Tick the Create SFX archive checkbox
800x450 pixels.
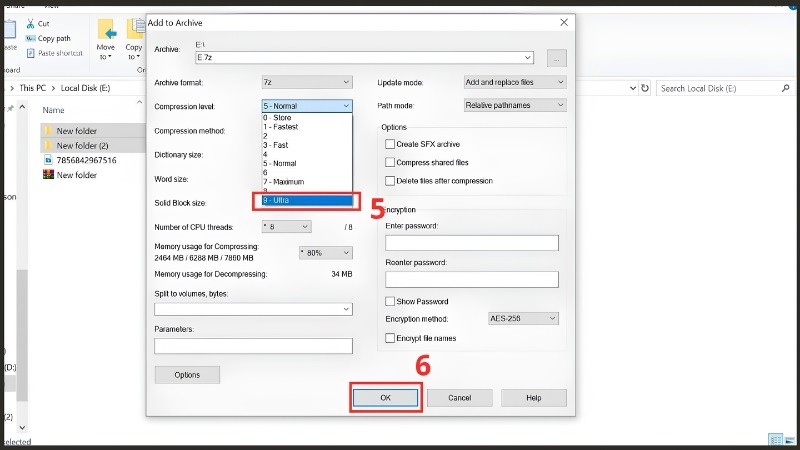pos(390,144)
